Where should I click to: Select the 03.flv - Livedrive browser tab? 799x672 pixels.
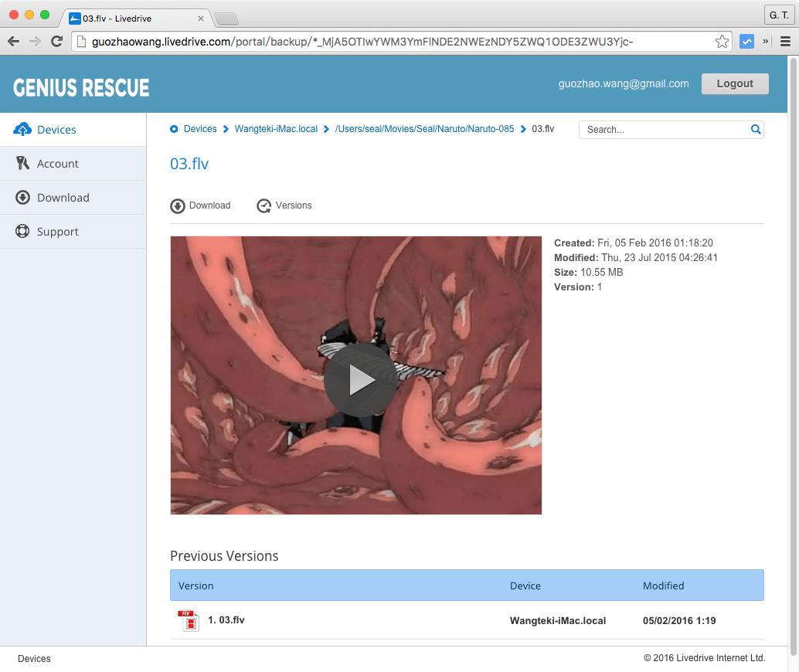pyautogui.click(x=135, y=18)
